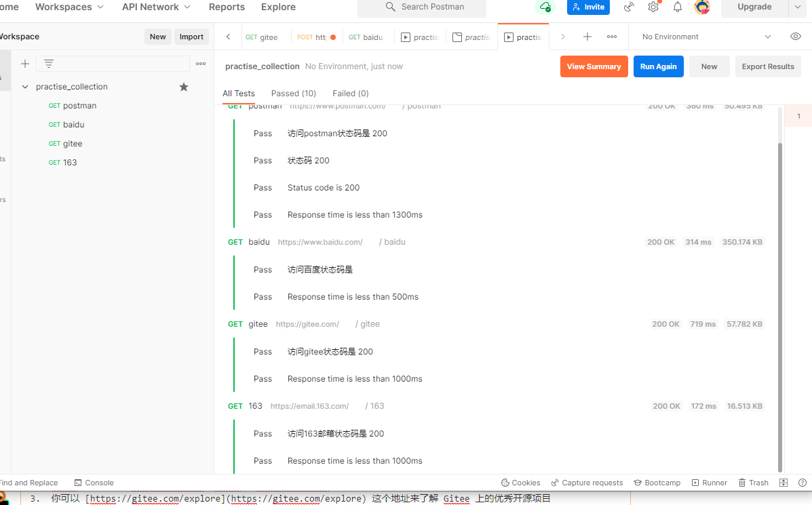Open the user avatar menu
812x505 pixels.
(x=702, y=7)
